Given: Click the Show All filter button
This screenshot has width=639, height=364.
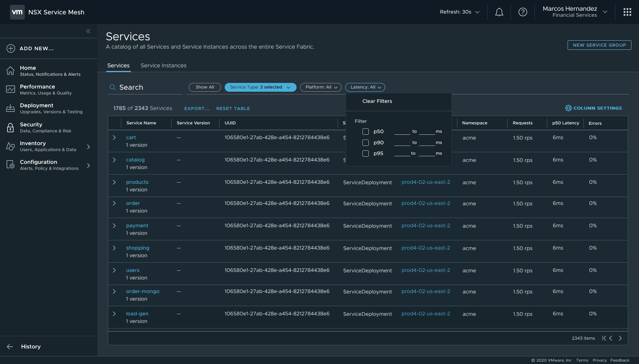Looking at the screenshot, I should pos(205,87).
